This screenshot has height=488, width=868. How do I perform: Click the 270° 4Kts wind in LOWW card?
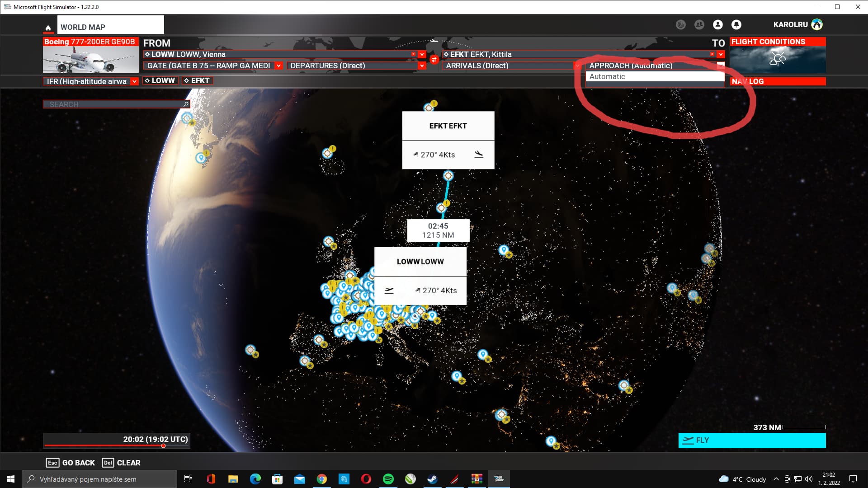(436, 291)
